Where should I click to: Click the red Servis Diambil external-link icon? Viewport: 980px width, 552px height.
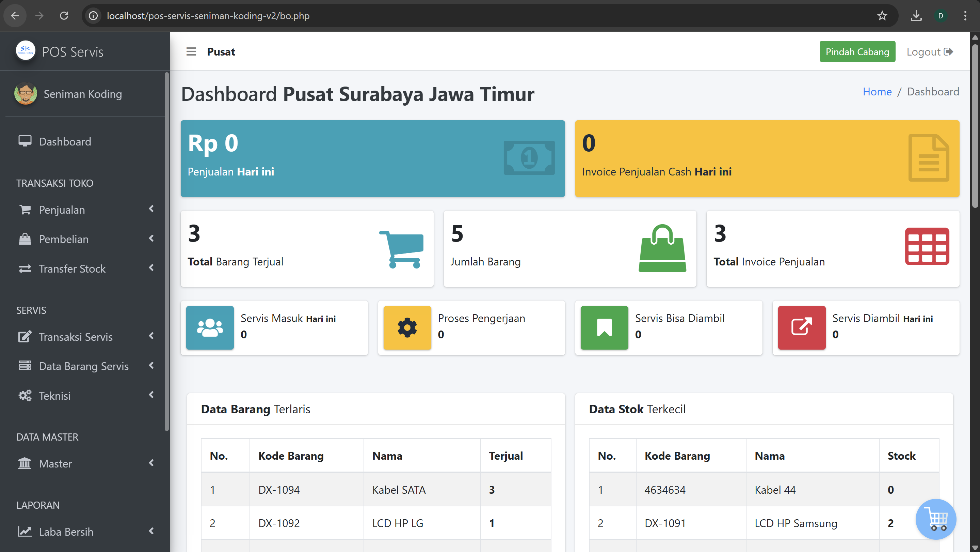click(x=802, y=327)
